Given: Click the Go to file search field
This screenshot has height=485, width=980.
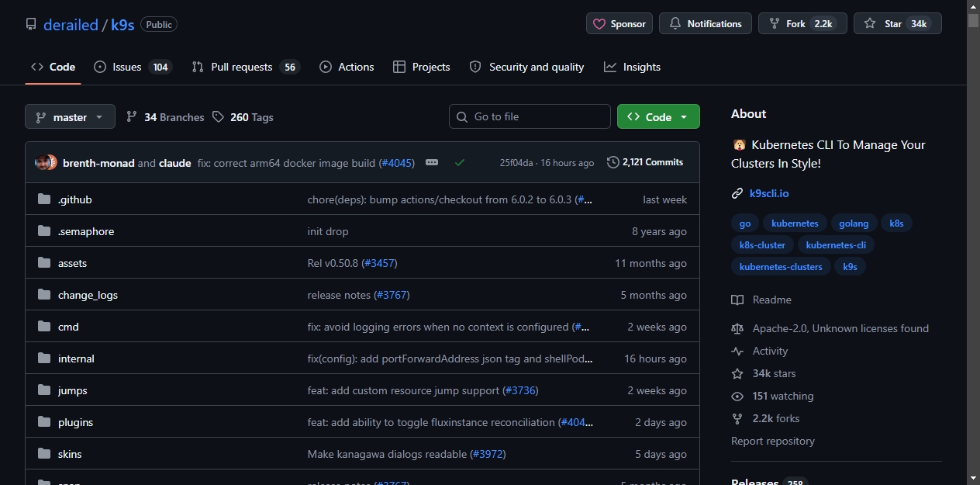Looking at the screenshot, I should [530, 116].
